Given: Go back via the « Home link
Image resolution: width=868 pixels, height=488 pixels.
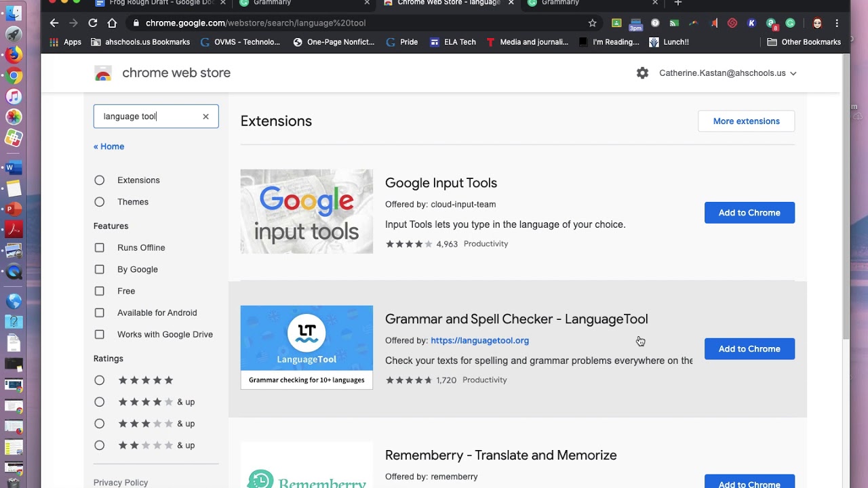Looking at the screenshot, I should pyautogui.click(x=108, y=146).
